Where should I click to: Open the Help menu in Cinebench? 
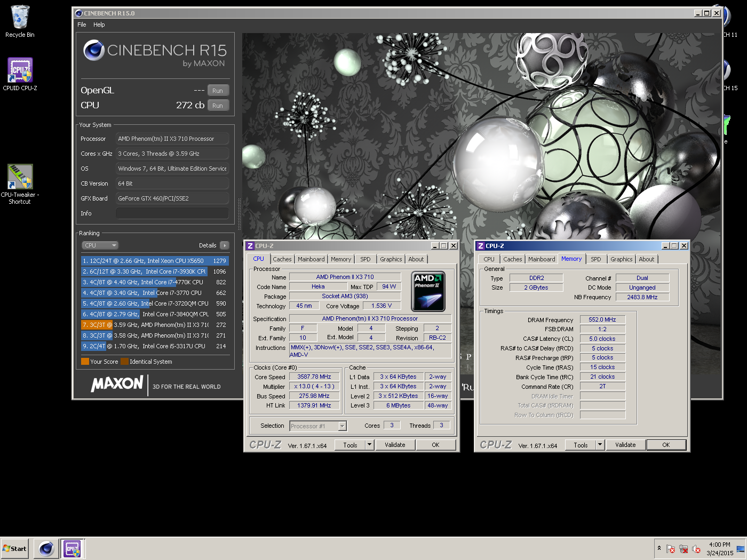(99, 25)
